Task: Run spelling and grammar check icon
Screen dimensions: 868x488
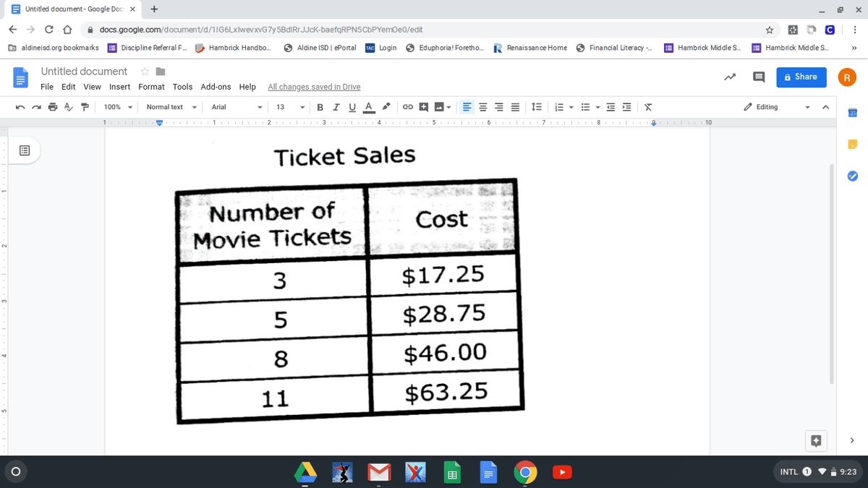Action: tap(69, 107)
